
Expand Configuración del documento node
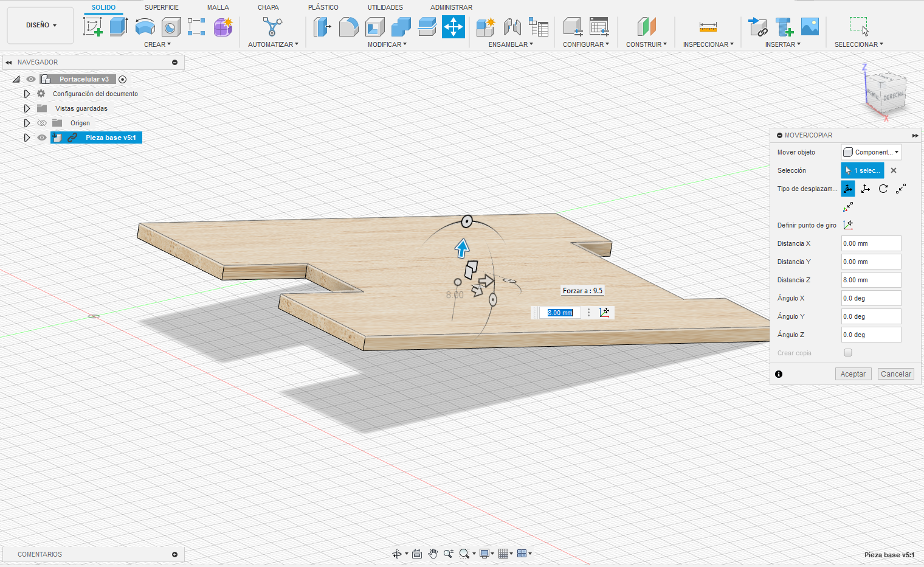27,94
